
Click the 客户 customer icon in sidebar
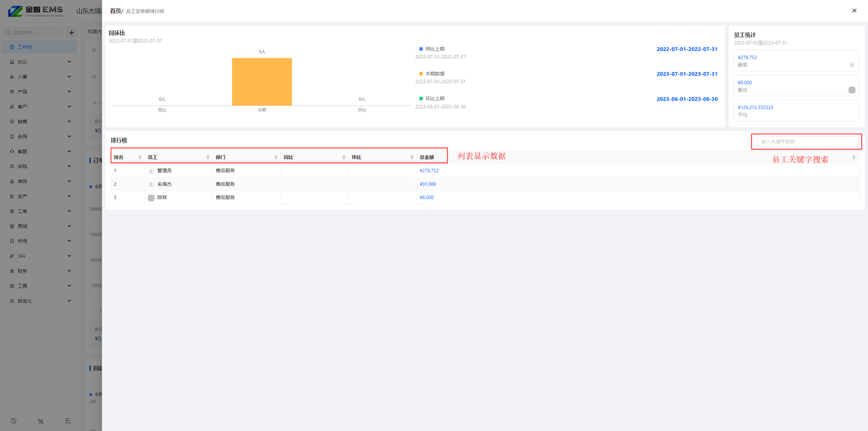12,107
